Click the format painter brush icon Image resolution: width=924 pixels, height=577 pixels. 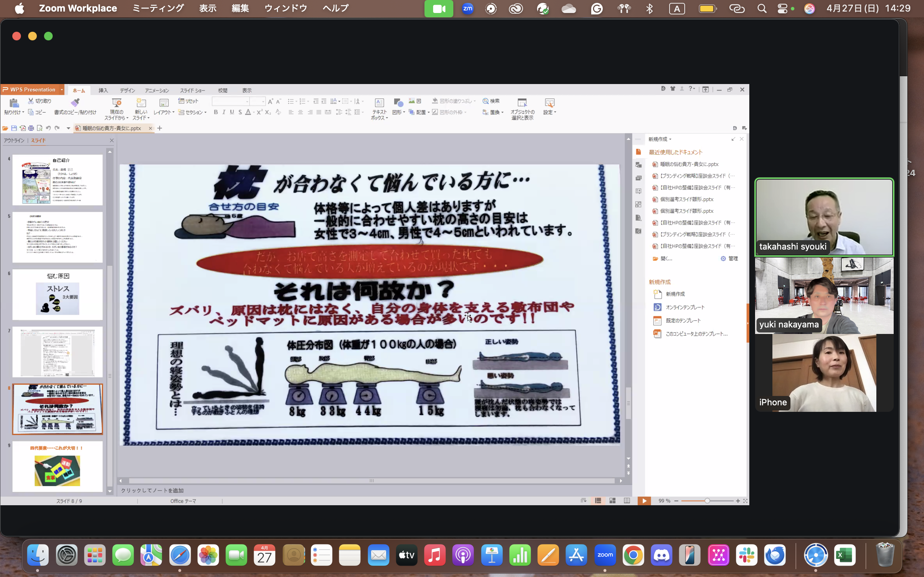click(75, 102)
